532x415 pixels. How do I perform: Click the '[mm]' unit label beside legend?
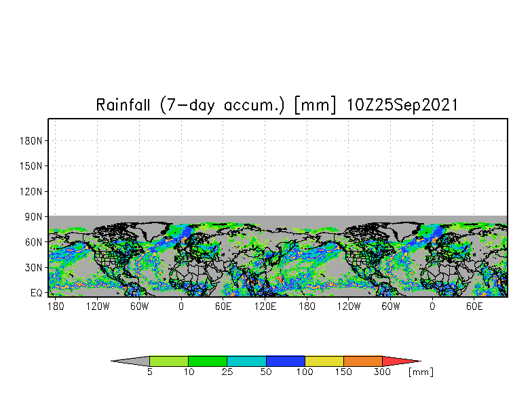point(421,372)
